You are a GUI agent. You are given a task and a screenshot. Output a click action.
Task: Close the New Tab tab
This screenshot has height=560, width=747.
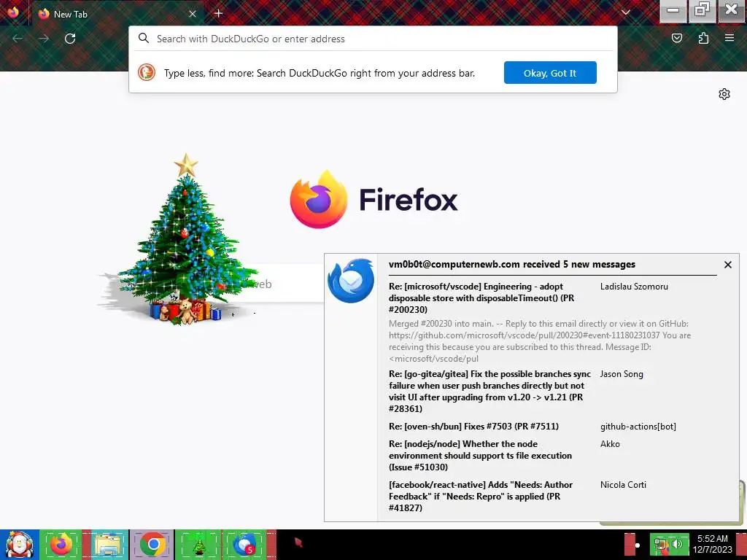click(193, 14)
